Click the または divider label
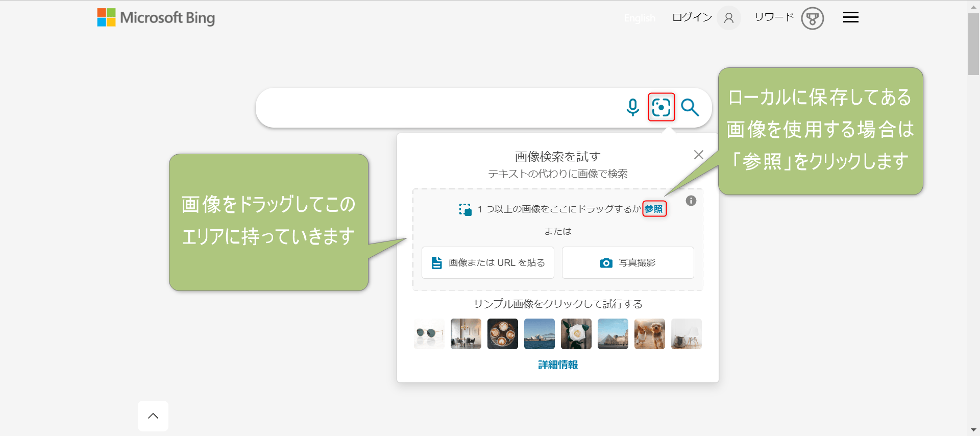 tap(558, 231)
